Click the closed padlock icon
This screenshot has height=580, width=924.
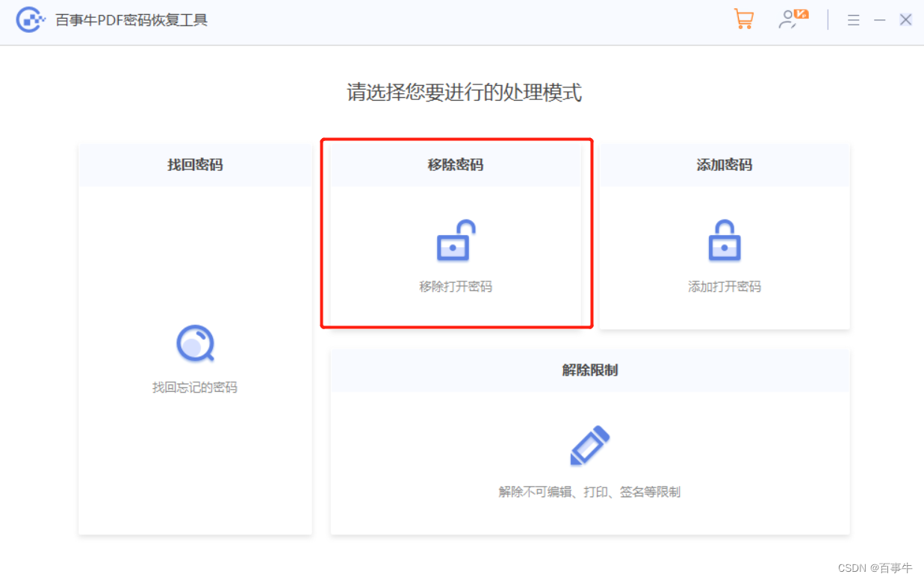(x=724, y=240)
